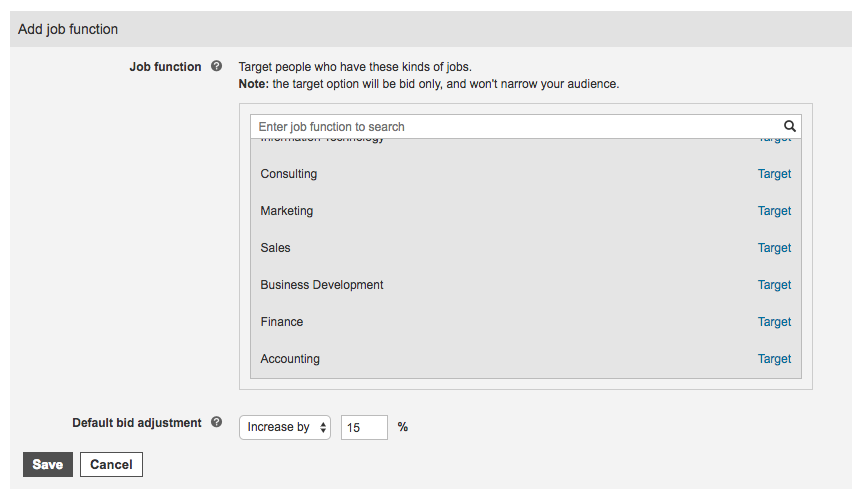Select the Consulting row label
Screen dimensions: 852x495
point(289,174)
